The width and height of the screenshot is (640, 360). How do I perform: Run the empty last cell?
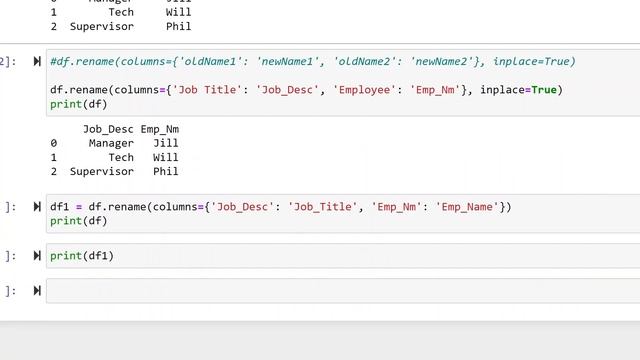click(37, 291)
